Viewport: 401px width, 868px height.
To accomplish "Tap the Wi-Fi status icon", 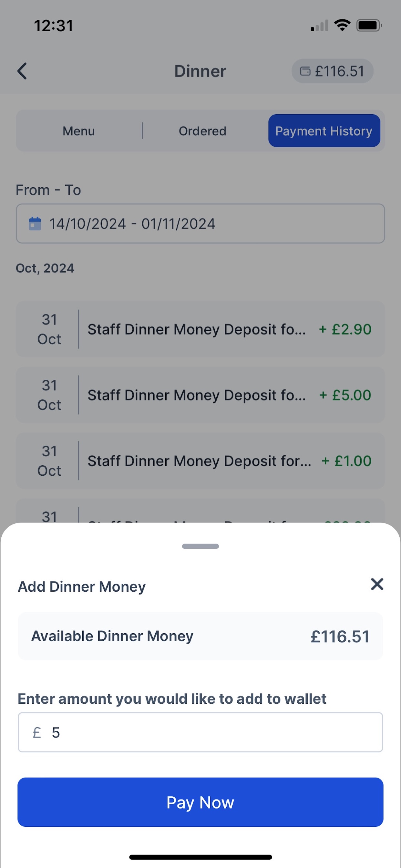I will (x=342, y=25).
